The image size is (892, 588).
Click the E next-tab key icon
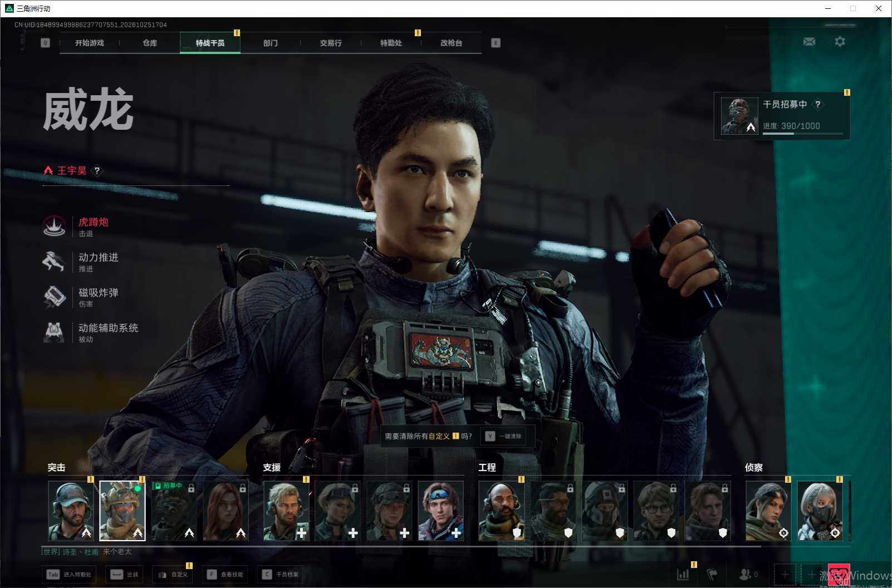point(496,43)
